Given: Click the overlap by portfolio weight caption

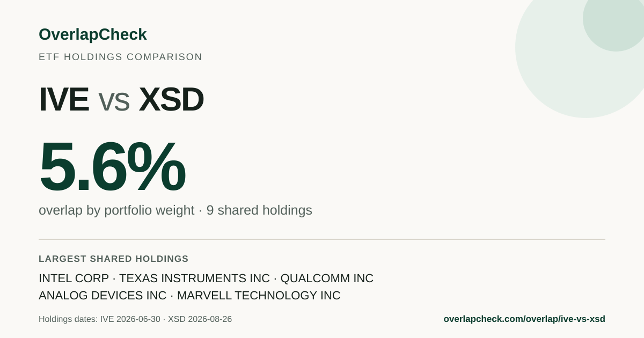Looking at the screenshot, I should (116, 210).
